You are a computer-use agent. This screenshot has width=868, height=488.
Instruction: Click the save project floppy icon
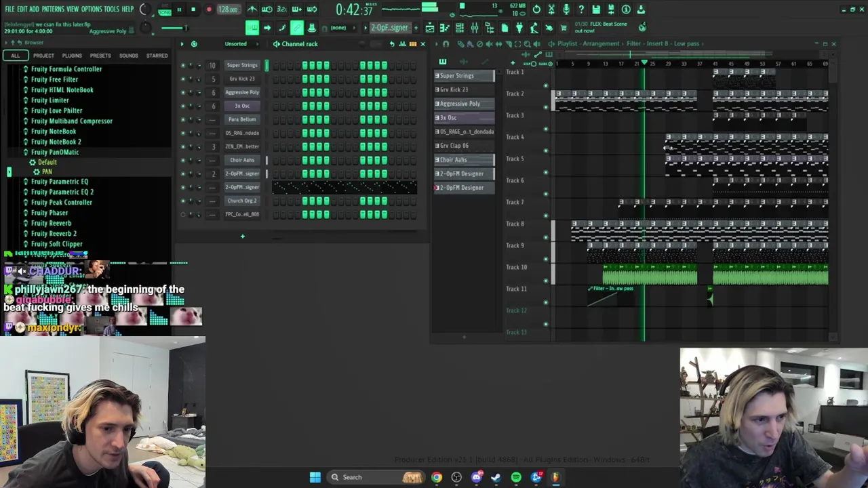(596, 9)
